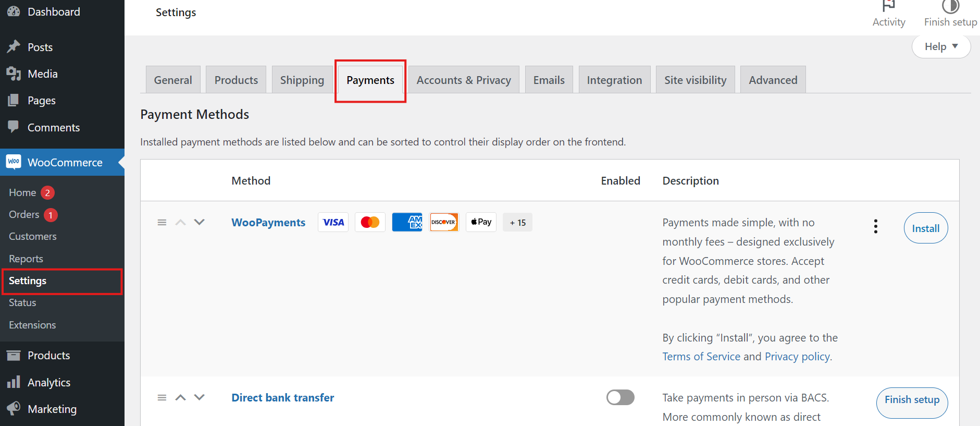Grab the WooPayments drag handle icon
This screenshot has height=426, width=980.
162,222
